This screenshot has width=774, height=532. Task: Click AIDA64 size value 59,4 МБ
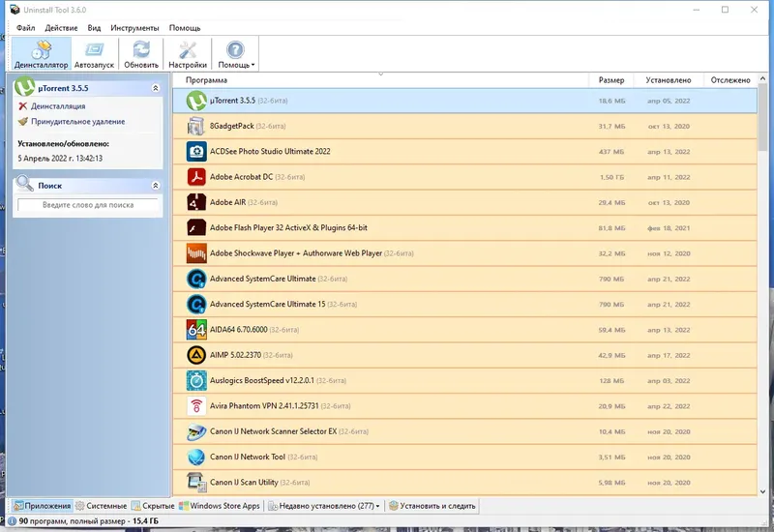[611, 330]
